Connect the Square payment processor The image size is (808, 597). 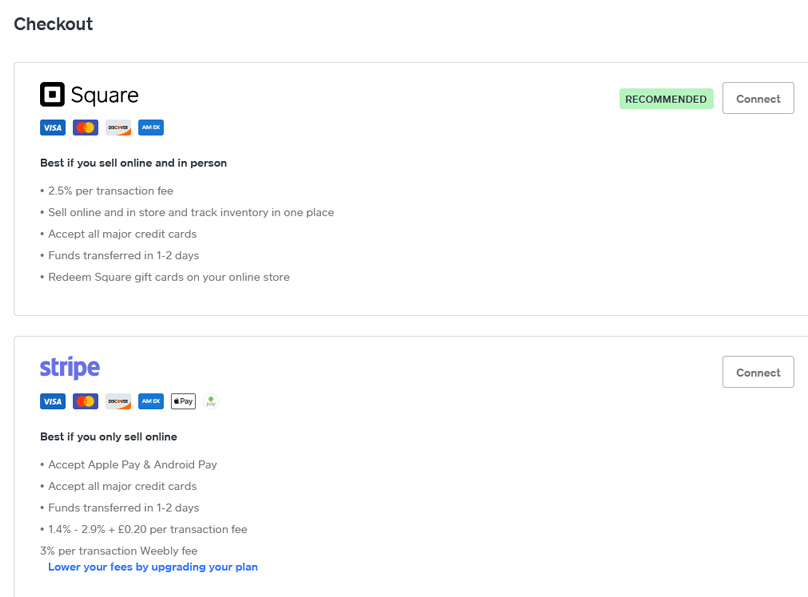click(758, 99)
